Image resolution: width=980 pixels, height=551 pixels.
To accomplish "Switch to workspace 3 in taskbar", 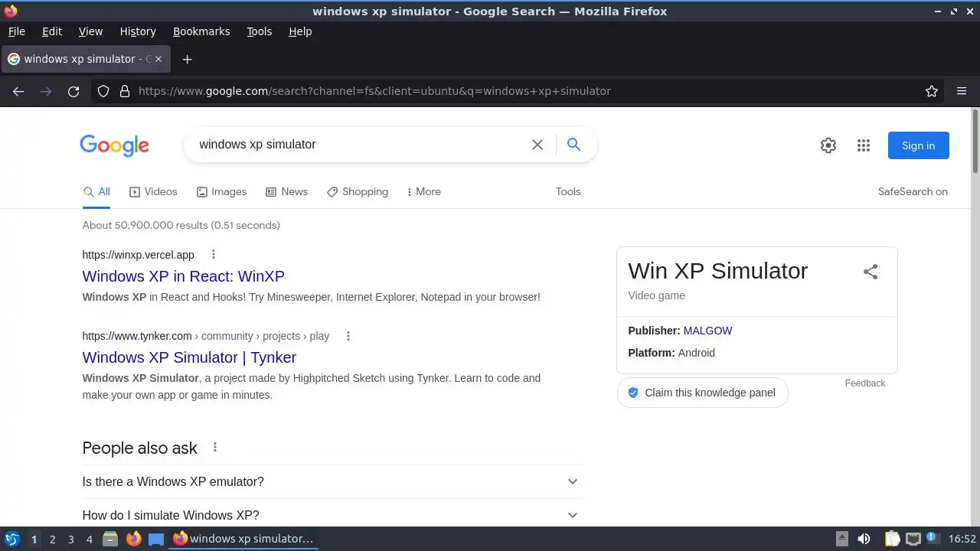I will point(70,539).
